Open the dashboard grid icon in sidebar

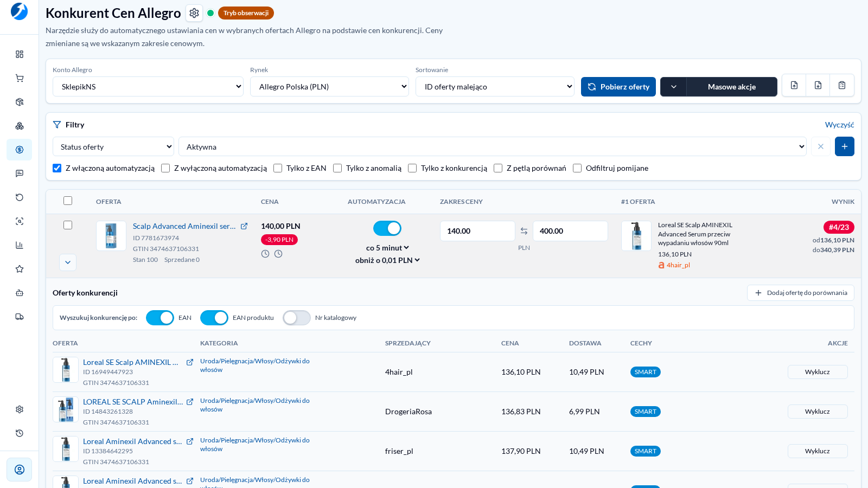20,54
